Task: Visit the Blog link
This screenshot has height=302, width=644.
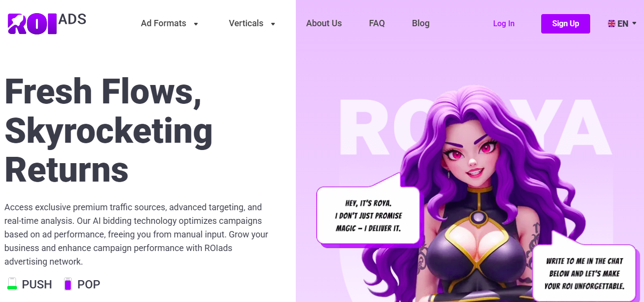Action: (420, 23)
